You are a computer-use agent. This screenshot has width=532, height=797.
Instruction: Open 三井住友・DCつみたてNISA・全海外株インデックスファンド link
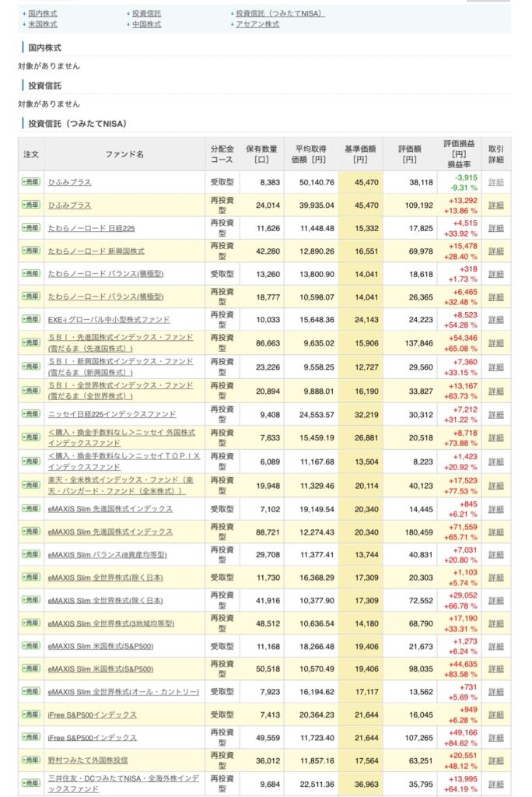[124, 783]
